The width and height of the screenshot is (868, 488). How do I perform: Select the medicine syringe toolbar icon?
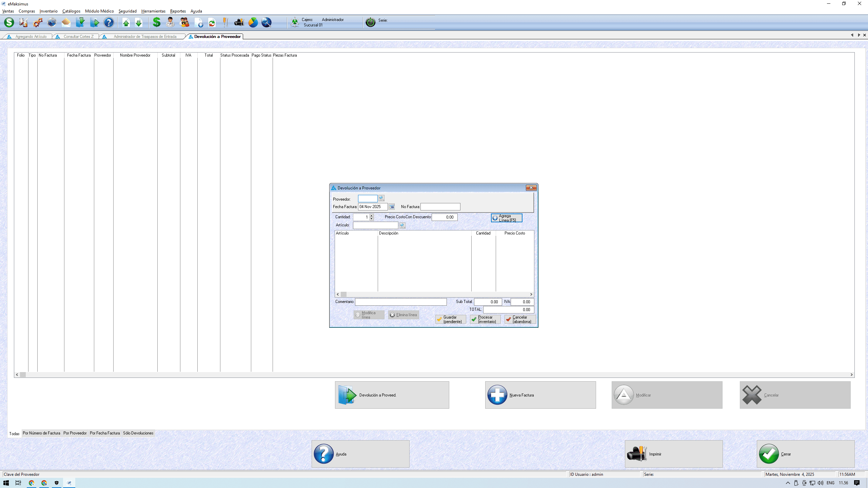(x=23, y=22)
